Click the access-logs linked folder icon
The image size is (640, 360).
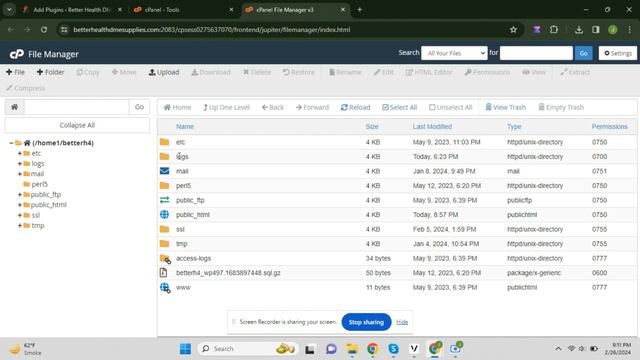[x=165, y=258]
